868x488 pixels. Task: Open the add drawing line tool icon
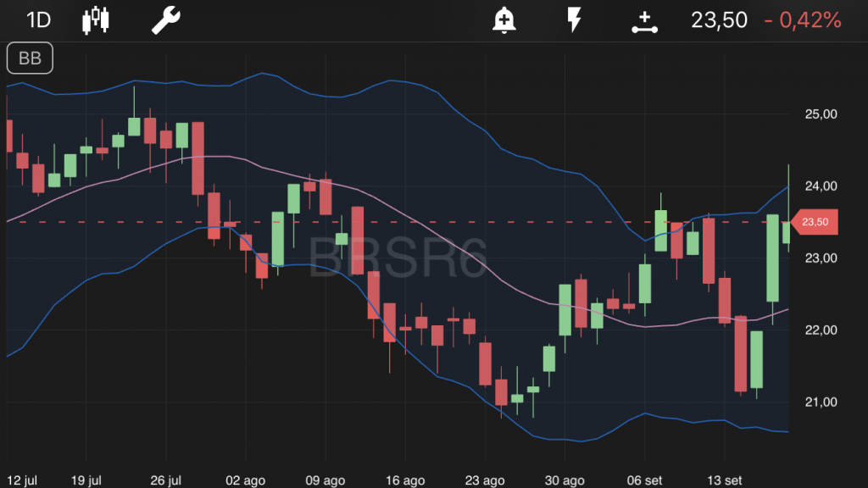pyautogui.click(x=644, y=22)
